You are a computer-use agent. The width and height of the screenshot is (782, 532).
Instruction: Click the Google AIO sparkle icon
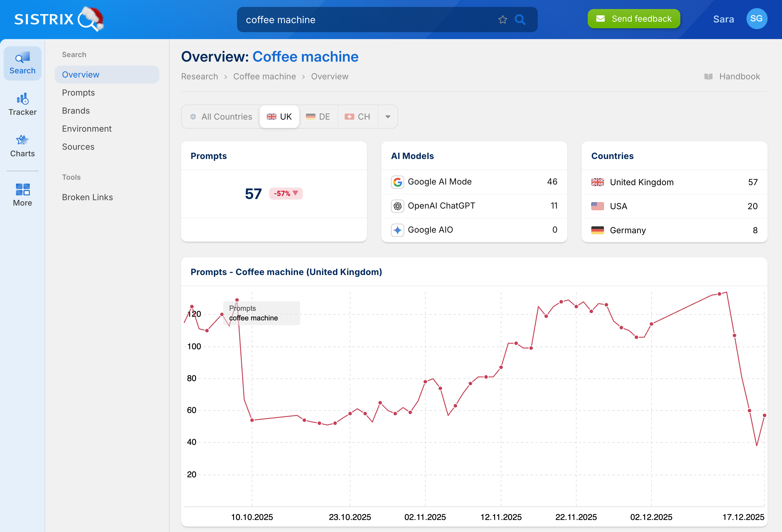397,230
